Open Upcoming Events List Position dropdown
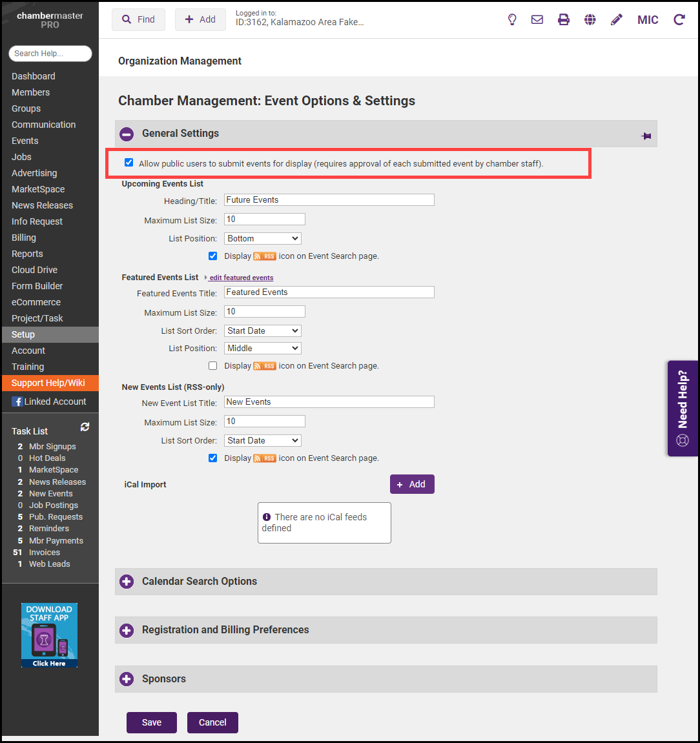Image resolution: width=700 pixels, height=743 pixels. pyautogui.click(x=263, y=239)
